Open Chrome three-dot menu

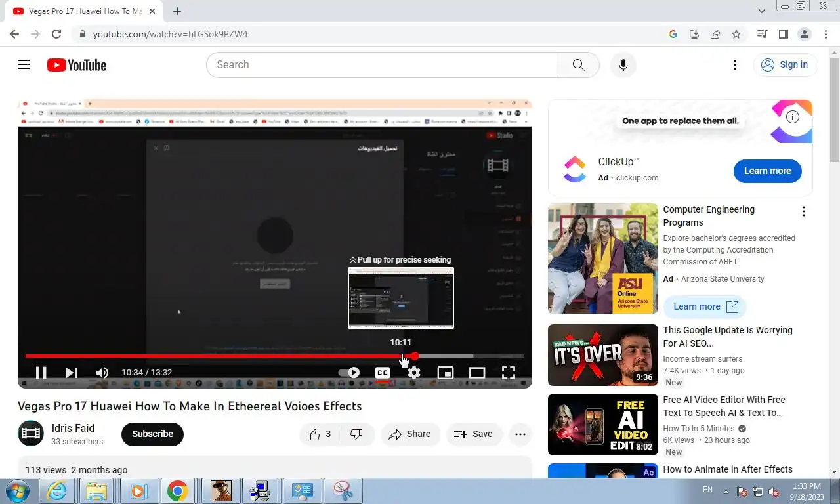click(x=826, y=34)
